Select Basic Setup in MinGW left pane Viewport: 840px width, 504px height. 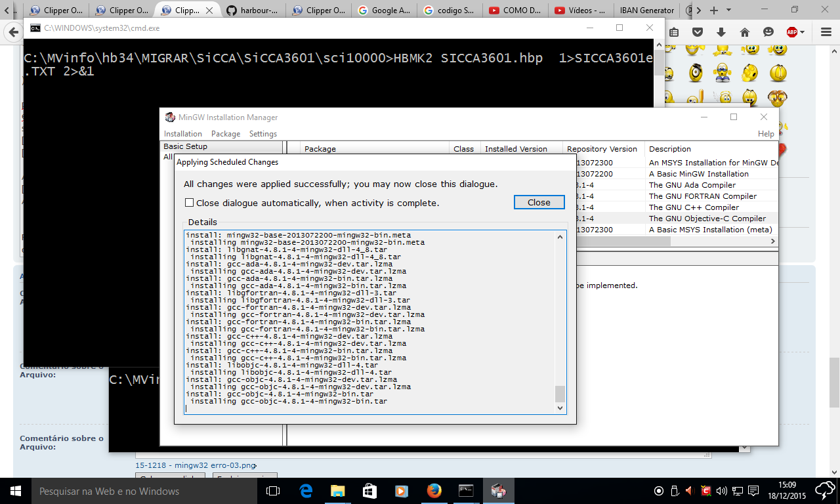coord(186,146)
